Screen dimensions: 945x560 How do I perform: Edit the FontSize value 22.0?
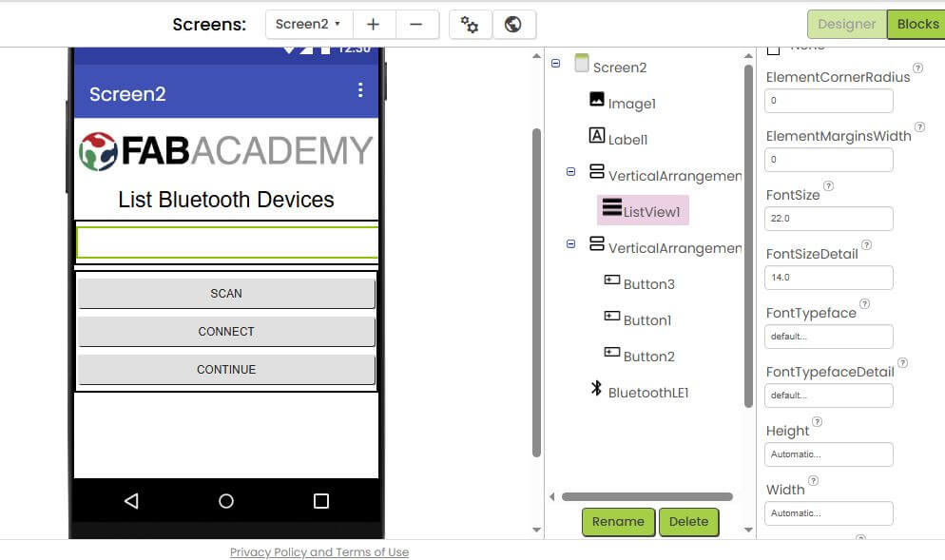click(x=829, y=219)
